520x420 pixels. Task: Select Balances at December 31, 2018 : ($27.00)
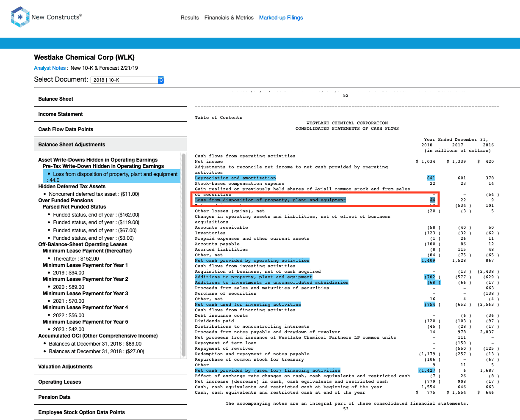click(x=97, y=351)
